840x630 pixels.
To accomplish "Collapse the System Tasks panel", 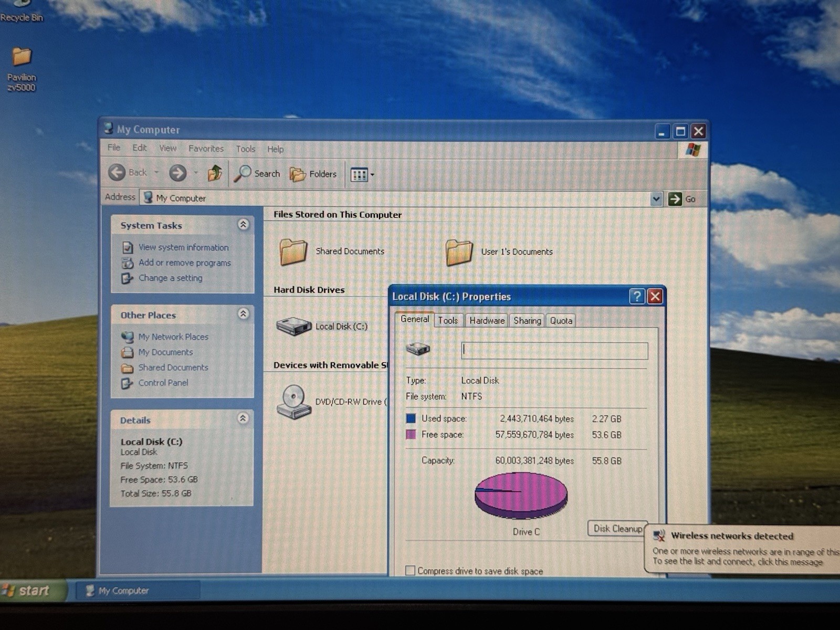I will point(243,225).
